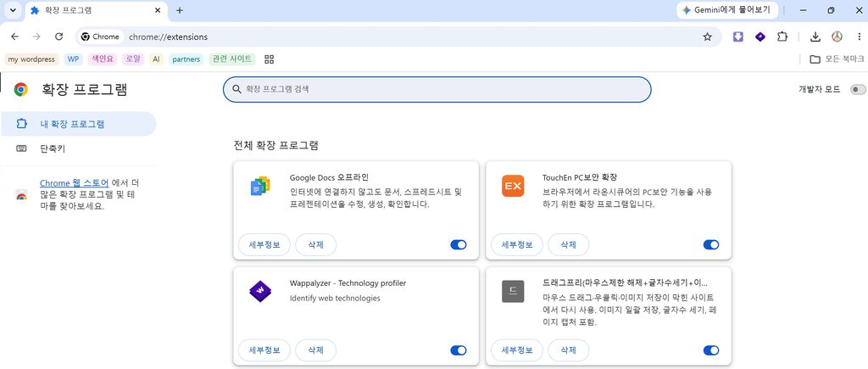
Task: Open my wordpress bookmark
Action: click(x=31, y=59)
